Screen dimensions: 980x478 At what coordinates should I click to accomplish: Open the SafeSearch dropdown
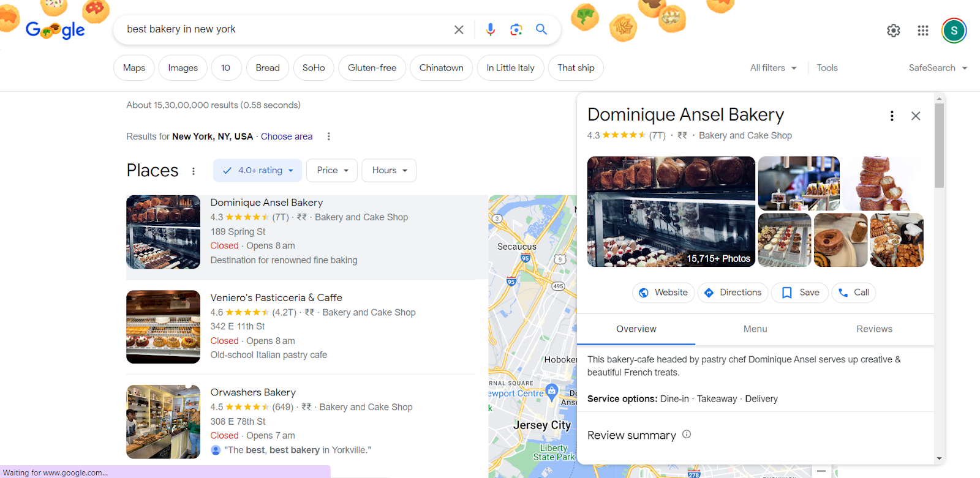(x=938, y=68)
